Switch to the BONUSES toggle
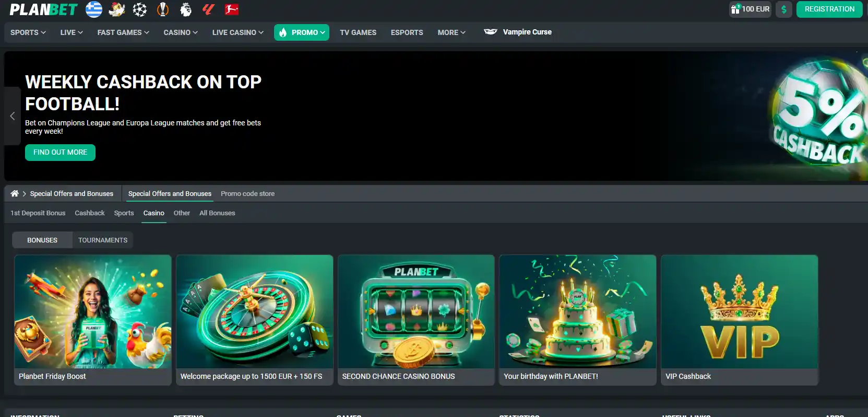868x417 pixels. (x=42, y=240)
